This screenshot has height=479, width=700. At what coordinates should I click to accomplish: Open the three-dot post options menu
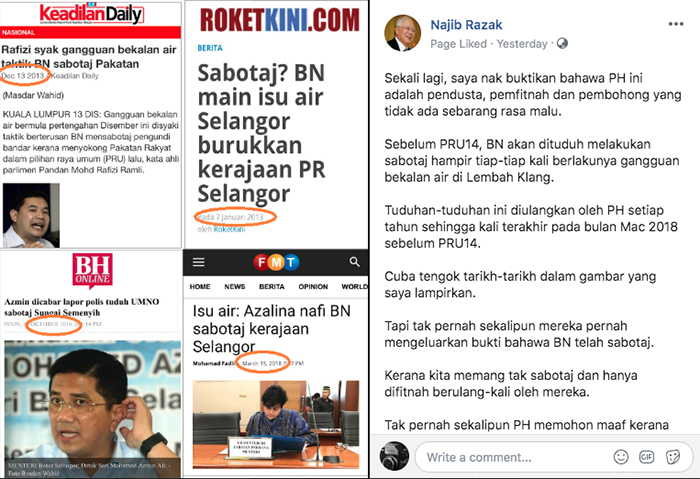[675, 24]
